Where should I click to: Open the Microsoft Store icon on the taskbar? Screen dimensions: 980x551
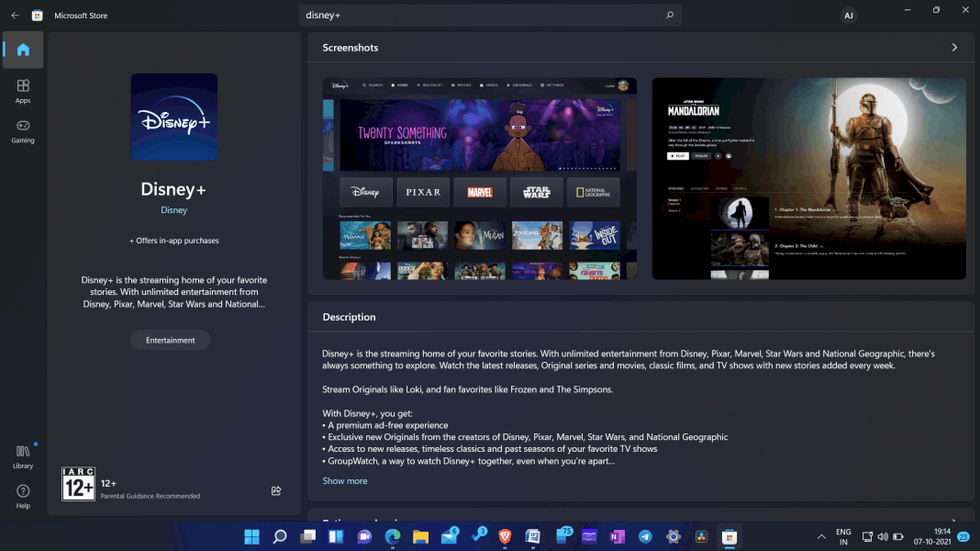tap(729, 536)
